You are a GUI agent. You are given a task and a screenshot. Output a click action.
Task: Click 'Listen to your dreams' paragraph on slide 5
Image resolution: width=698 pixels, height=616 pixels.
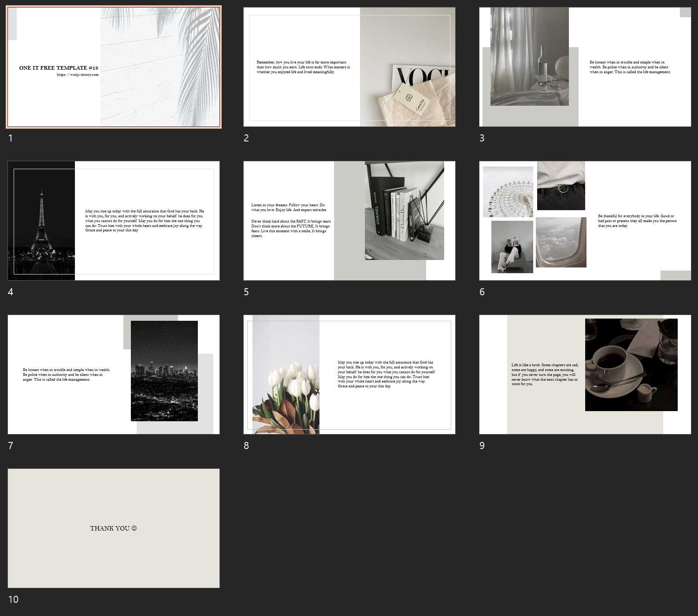pos(289,208)
